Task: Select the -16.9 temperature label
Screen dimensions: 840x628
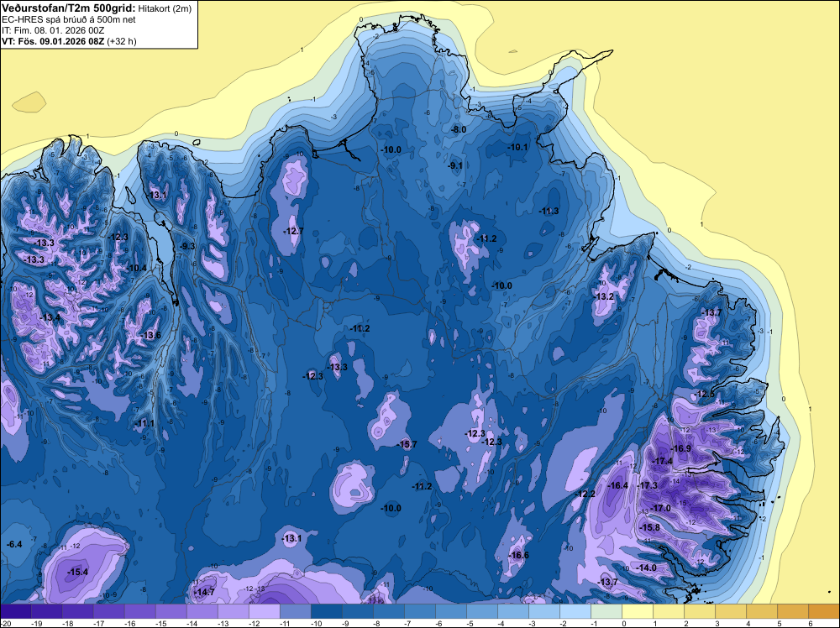Action: (x=681, y=448)
